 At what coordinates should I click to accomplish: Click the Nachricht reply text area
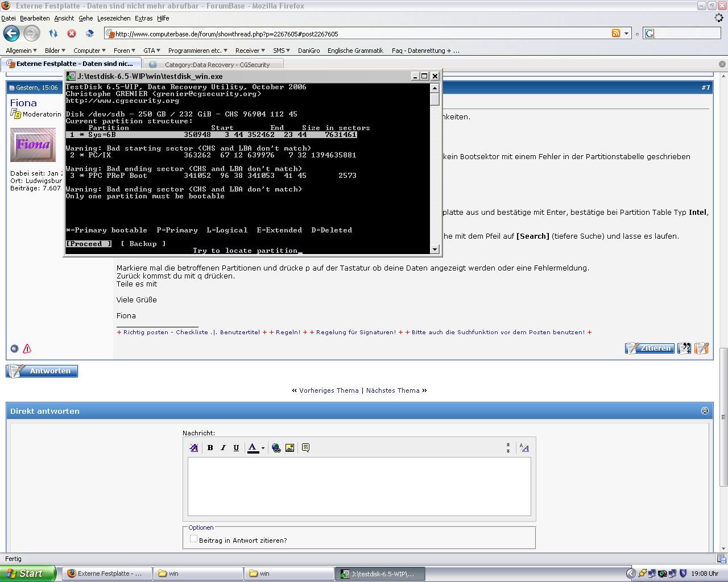pyautogui.click(x=359, y=487)
